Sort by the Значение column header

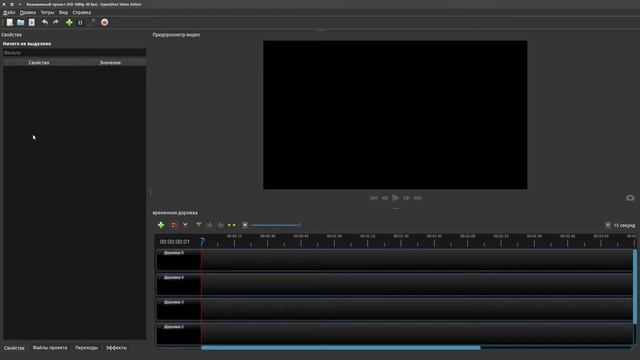tap(110, 62)
